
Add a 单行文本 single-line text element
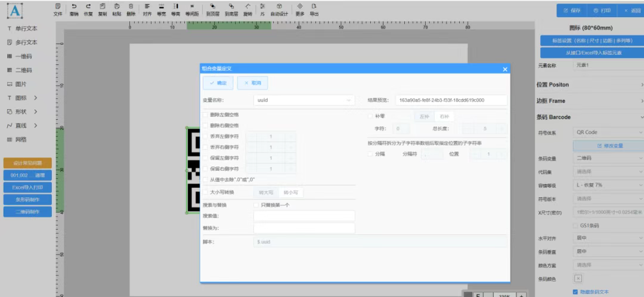[x=23, y=29]
